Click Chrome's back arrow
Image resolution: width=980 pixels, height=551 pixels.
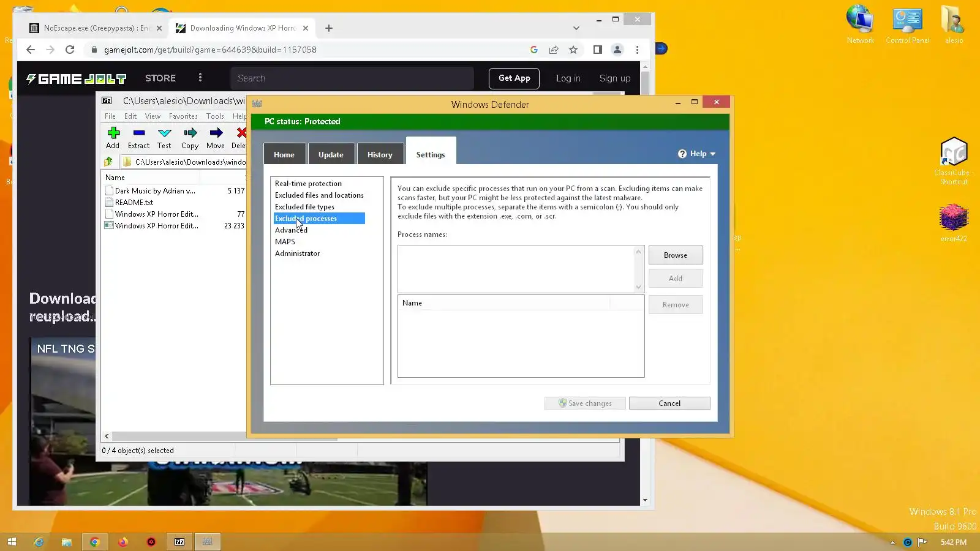coord(31,50)
